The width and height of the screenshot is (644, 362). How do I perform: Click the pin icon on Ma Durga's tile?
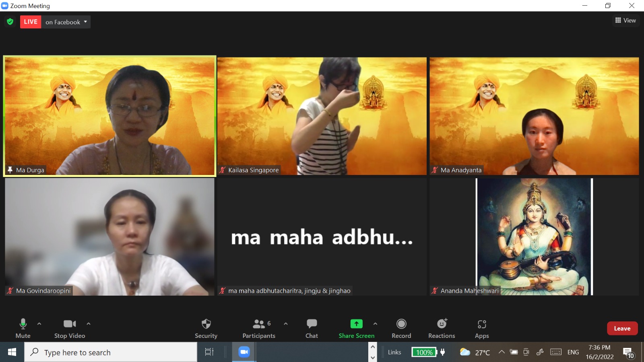(x=10, y=170)
